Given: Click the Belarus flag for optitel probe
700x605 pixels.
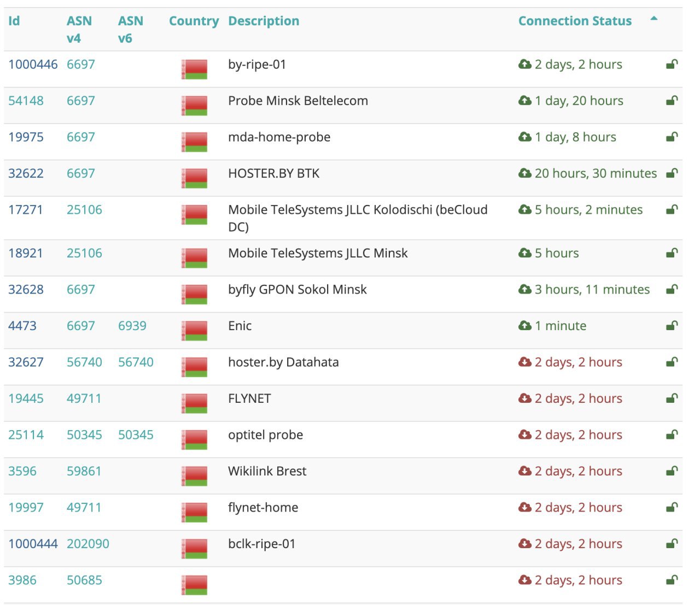Looking at the screenshot, I should pyautogui.click(x=194, y=440).
